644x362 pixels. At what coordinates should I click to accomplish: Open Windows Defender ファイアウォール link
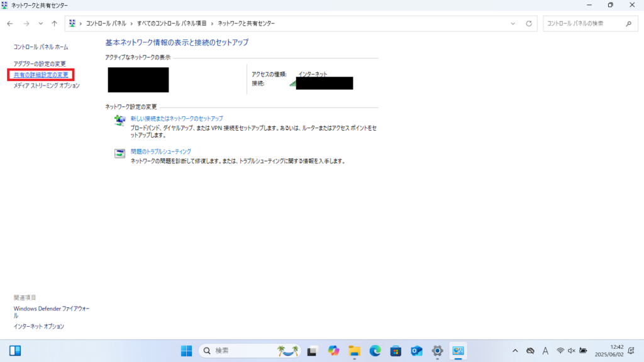click(x=52, y=312)
